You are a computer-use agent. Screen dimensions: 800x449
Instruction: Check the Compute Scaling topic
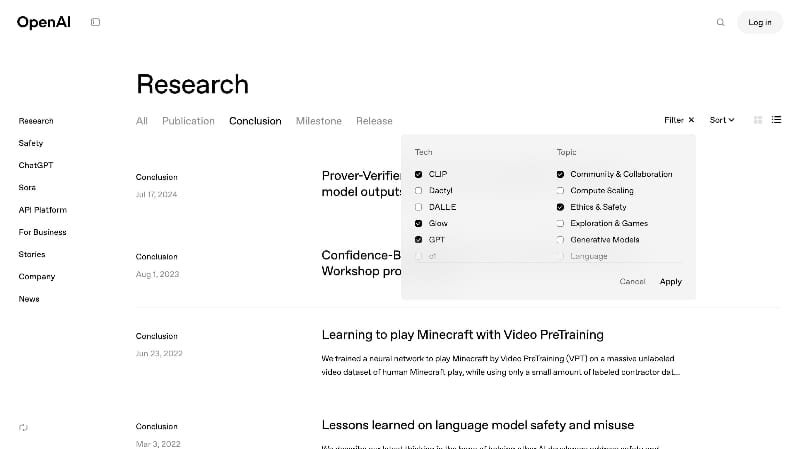(560, 191)
